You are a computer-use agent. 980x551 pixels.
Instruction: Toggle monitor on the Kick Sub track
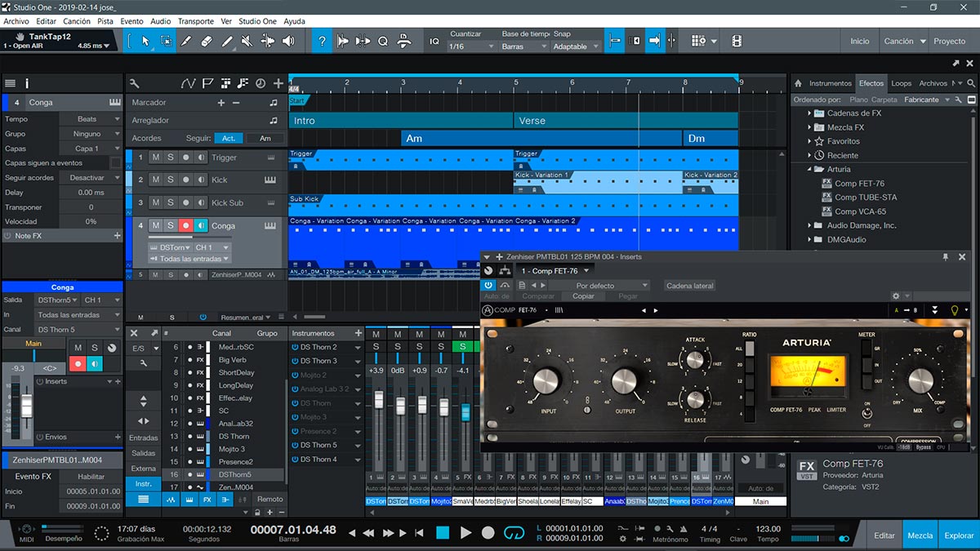click(201, 202)
